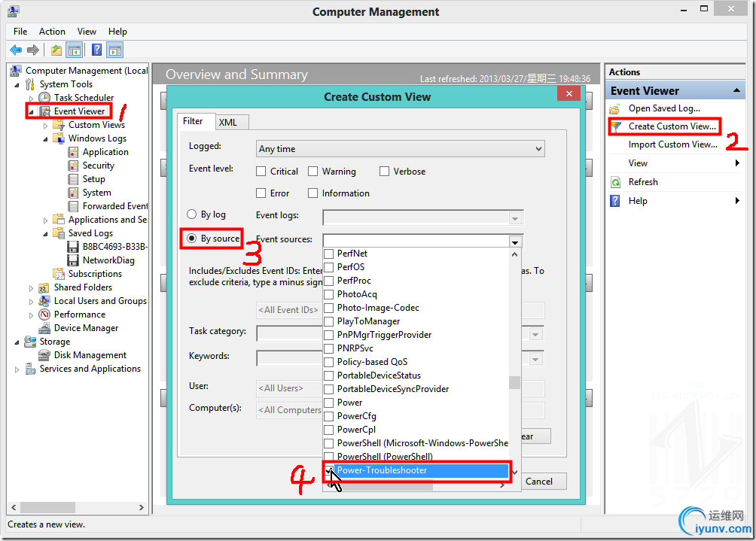Click the Cancel button in dialog

click(x=539, y=482)
